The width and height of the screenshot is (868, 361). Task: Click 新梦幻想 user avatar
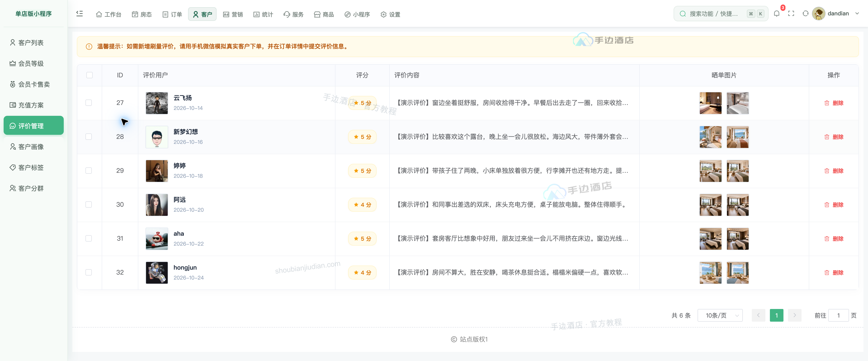point(157,137)
